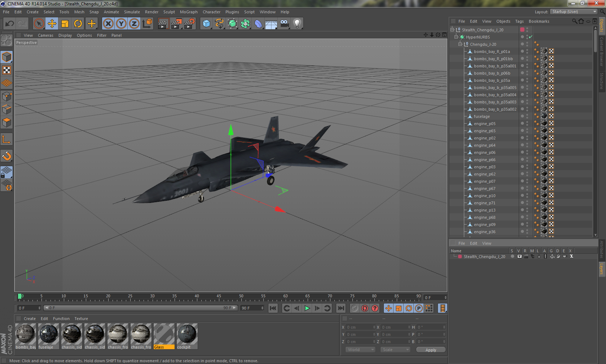Add a Camera object

[284, 24]
